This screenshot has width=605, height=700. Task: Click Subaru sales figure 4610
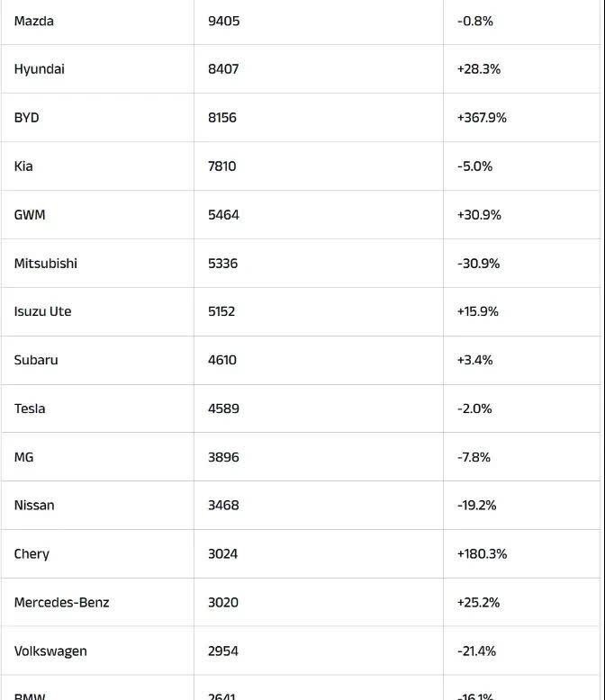click(222, 360)
